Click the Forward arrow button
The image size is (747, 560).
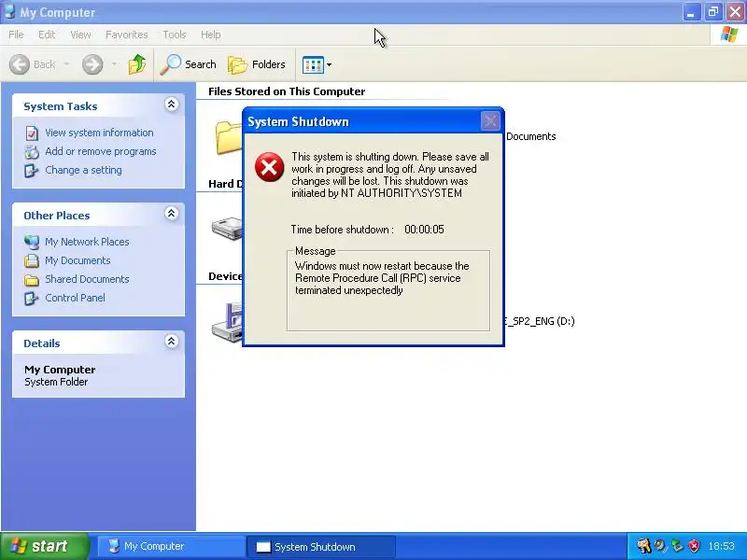(x=92, y=64)
